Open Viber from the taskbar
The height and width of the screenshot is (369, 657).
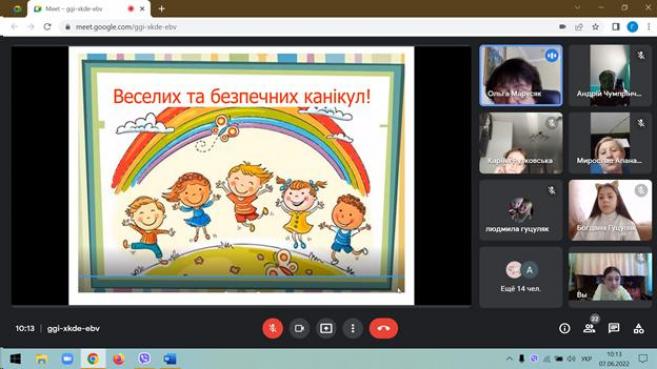[x=145, y=359]
